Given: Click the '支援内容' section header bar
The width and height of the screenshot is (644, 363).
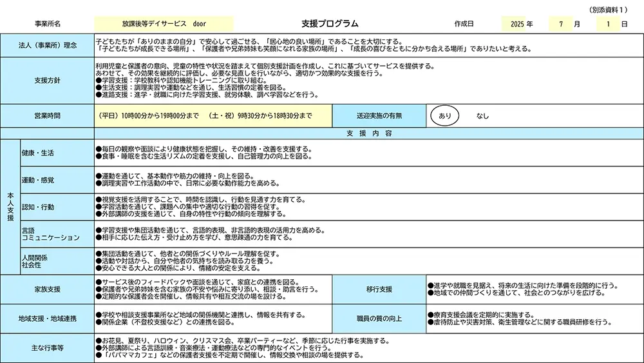Looking at the screenshot, I should [368, 133].
